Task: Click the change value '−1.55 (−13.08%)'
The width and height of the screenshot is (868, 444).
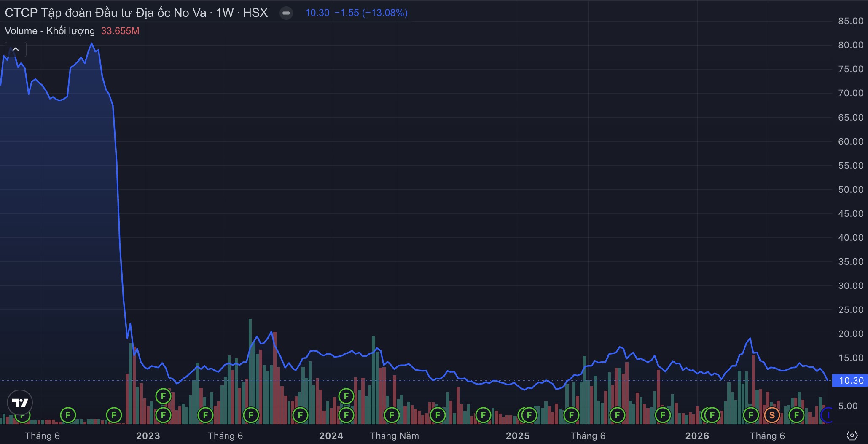Action: [371, 13]
